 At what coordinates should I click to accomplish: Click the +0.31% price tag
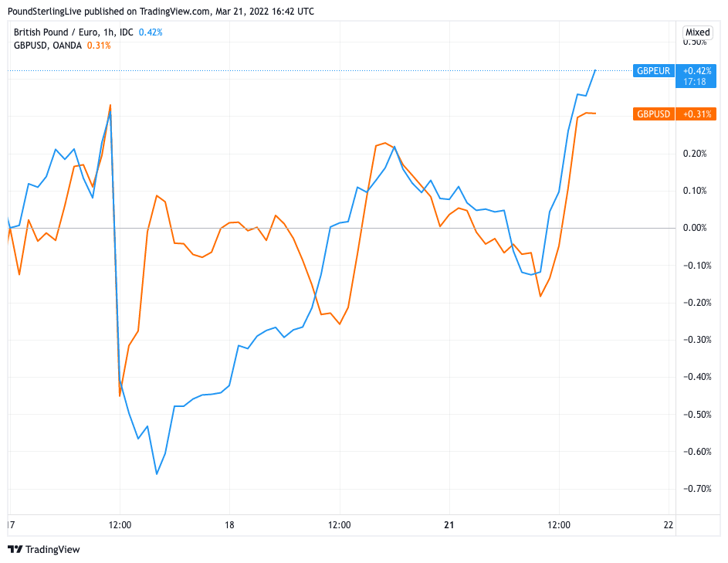pos(697,114)
